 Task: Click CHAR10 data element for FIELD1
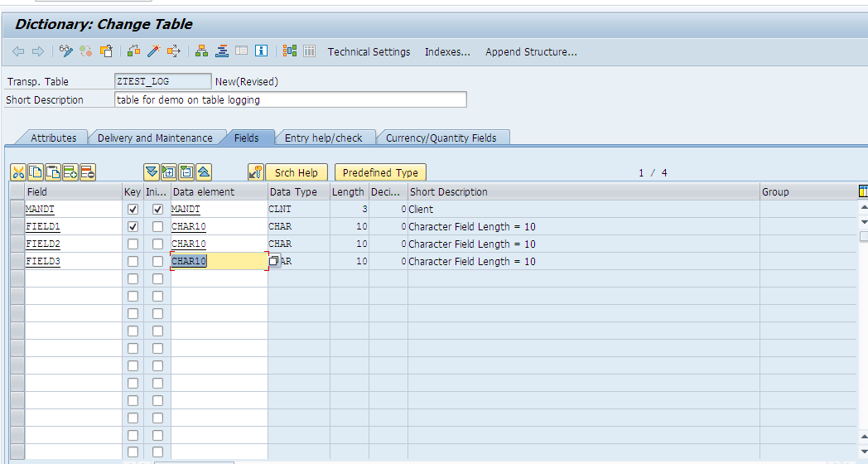click(x=189, y=226)
